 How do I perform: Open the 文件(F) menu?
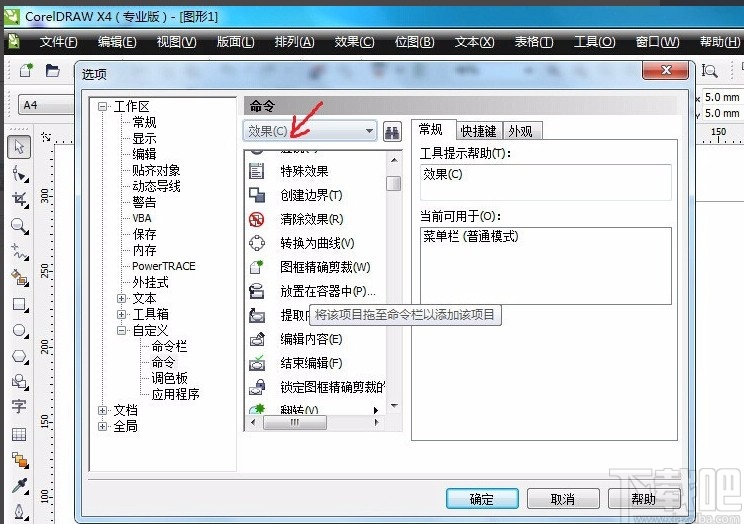[x=58, y=42]
